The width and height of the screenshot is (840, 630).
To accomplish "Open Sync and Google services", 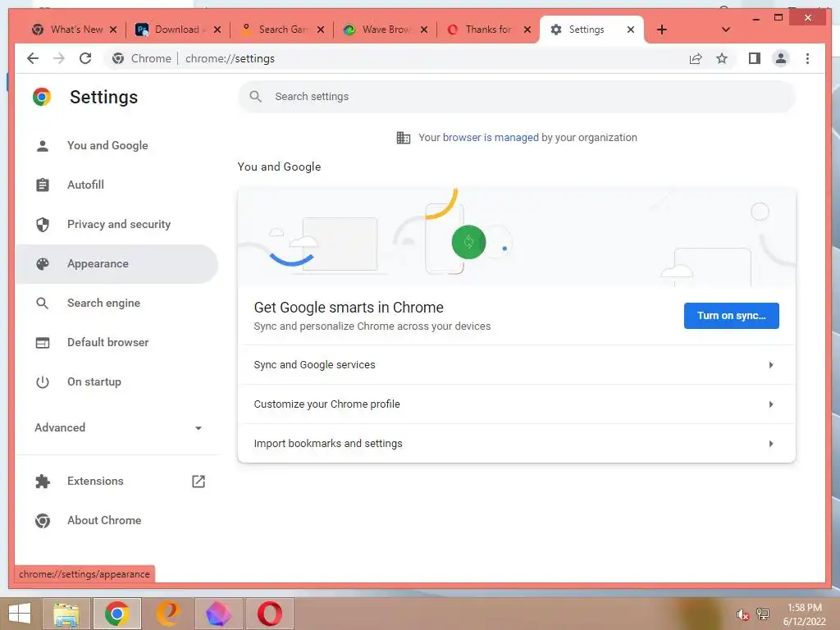I will click(517, 365).
